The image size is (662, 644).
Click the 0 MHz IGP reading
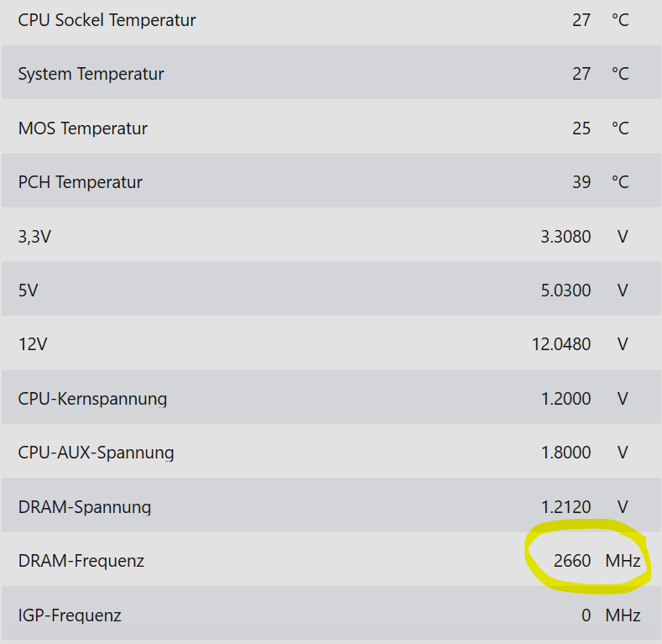(611, 615)
